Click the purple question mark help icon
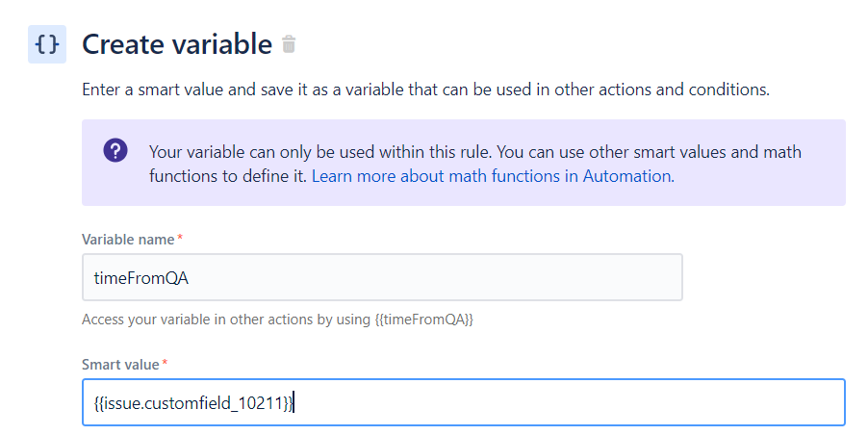The width and height of the screenshot is (868, 435). click(x=115, y=150)
